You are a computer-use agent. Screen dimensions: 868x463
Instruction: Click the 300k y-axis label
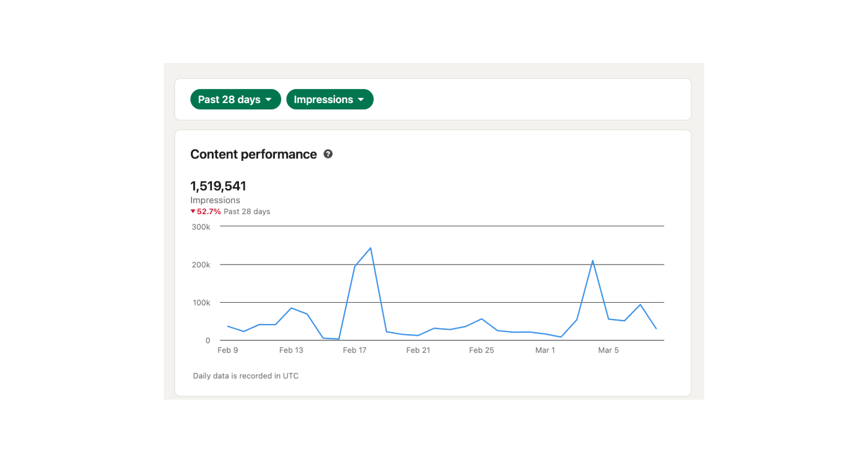click(x=201, y=227)
